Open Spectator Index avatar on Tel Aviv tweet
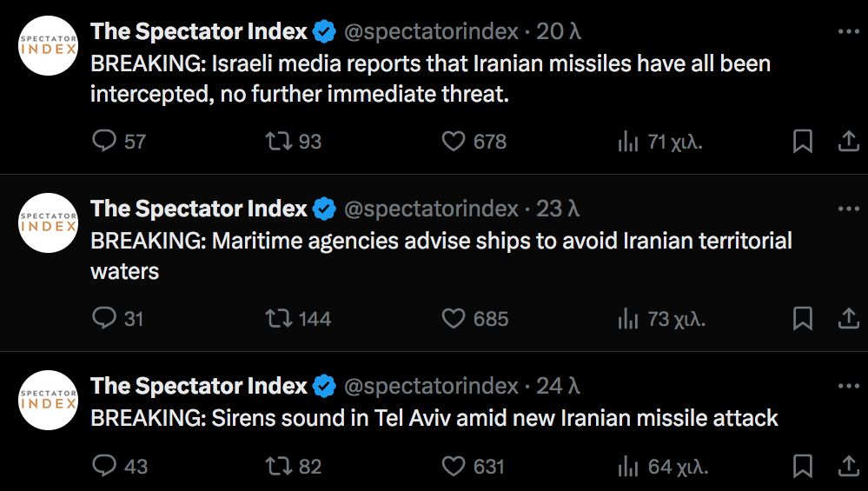 [x=49, y=400]
